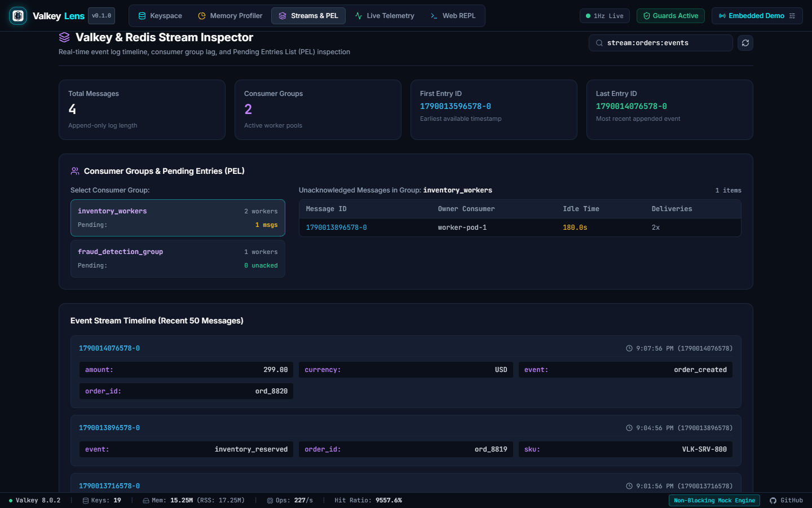
Task: Click the clock icon beside 9:07:56 PM
Action: (x=629, y=348)
